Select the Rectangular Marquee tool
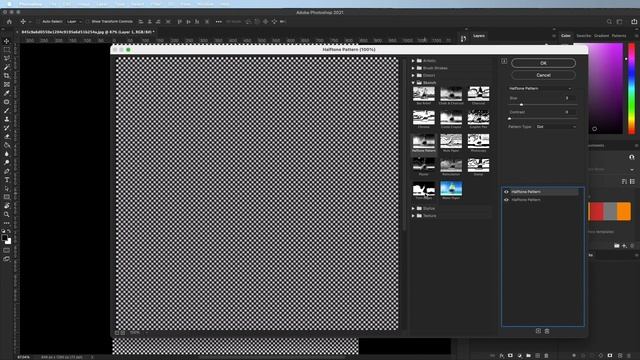This screenshot has height=360, width=640. (7, 50)
